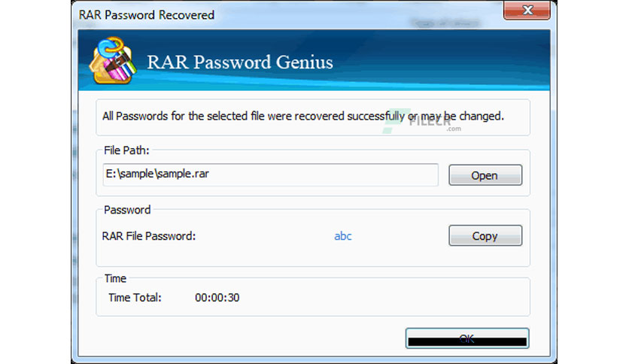Close the RAR Password Recovered dialog
The height and width of the screenshot is (364, 629).
click(527, 10)
